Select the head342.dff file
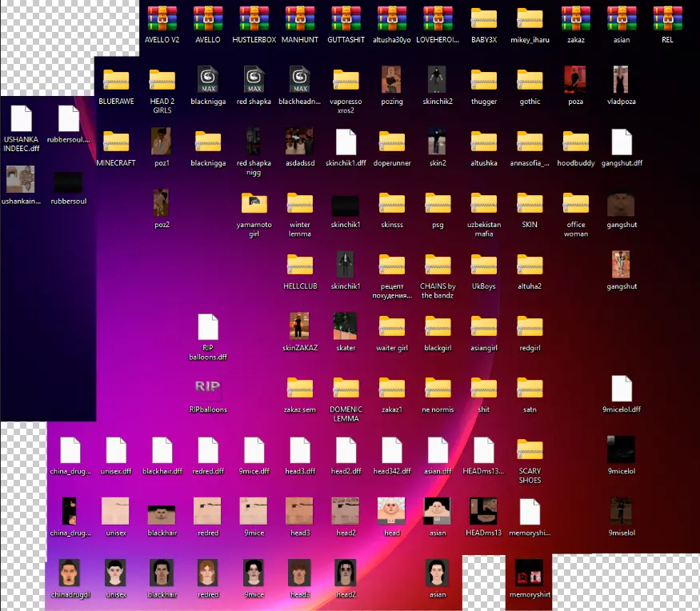 pyautogui.click(x=391, y=448)
